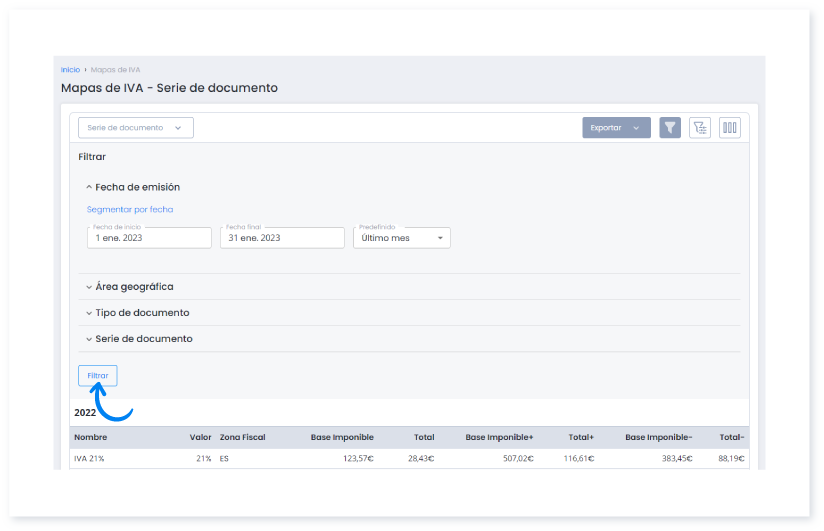
Task: Click the Mapas de IVA breadcrumb item
Action: click(115, 70)
